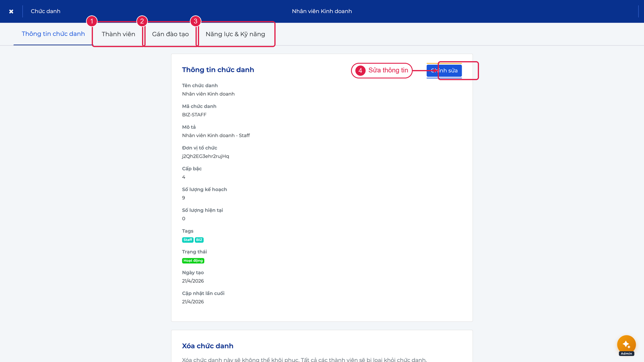Image resolution: width=644 pixels, height=362 pixels.
Task: Click the red number 1 annotation marker
Action: (92, 21)
